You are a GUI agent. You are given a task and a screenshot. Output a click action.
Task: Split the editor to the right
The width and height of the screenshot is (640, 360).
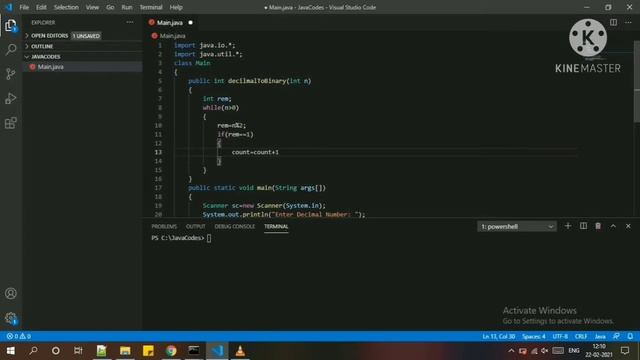tap(613, 22)
